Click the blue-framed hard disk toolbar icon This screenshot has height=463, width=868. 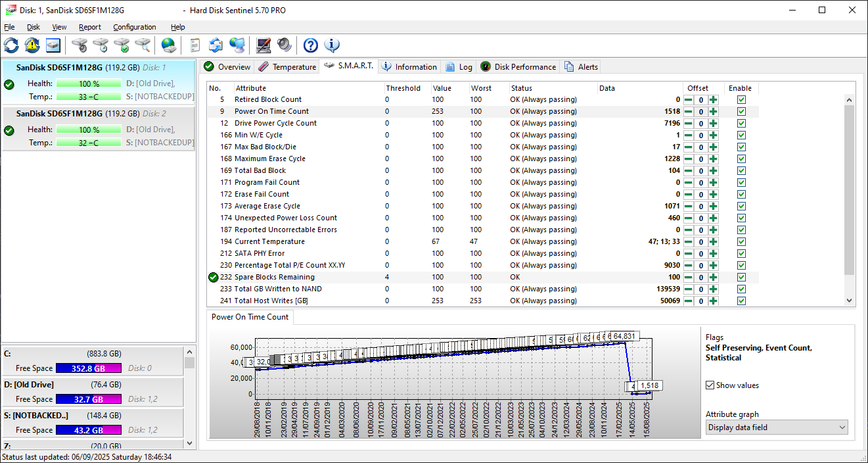pos(53,45)
